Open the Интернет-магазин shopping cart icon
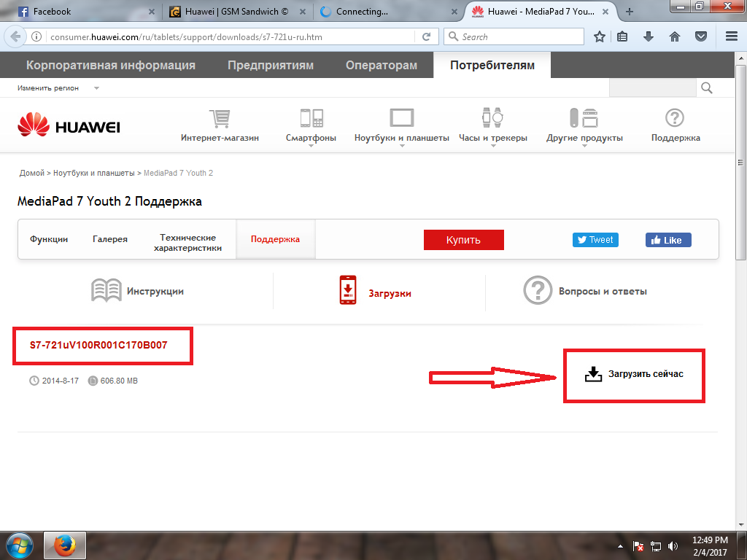This screenshot has width=747, height=560. point(219,118)
